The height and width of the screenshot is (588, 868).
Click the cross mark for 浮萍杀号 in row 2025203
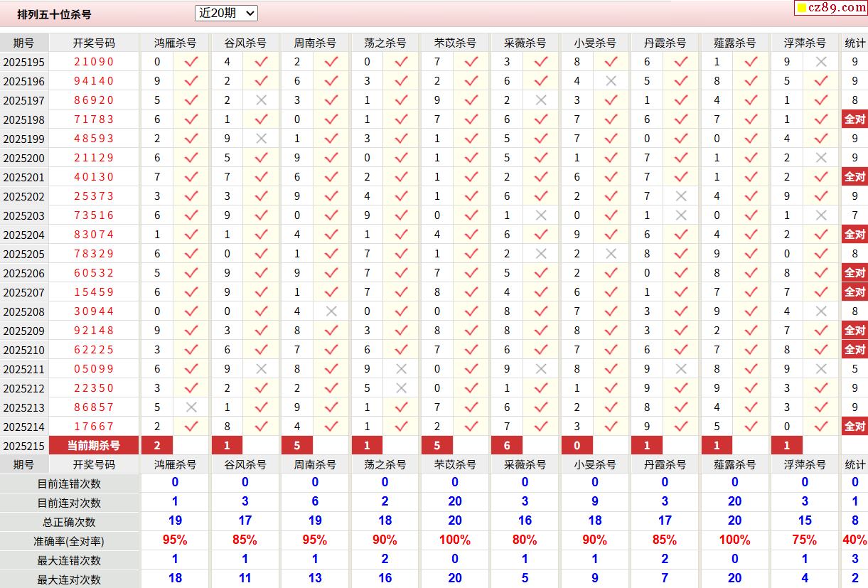click(821, 215)
